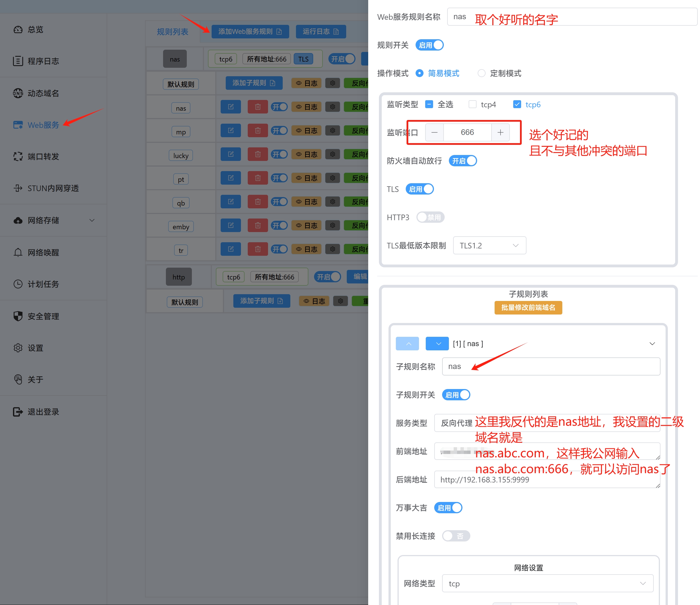Collapse the [1] [ nas ] sub-rule panel
Image resolution: width=700 pixels, height=605 pixels.
[x=652, y=344]
